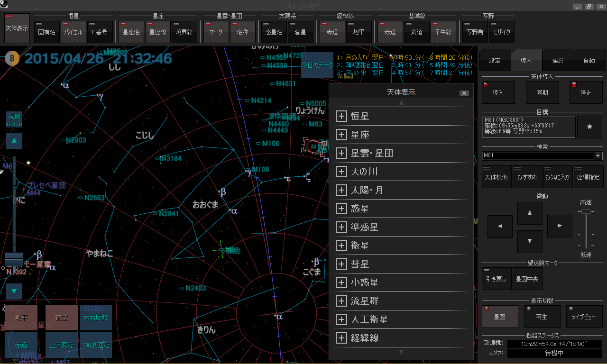Click the 導入 goto button
The height and width of the screenshot is (364, 607).
pyautogui.click(x=497, y=92)
